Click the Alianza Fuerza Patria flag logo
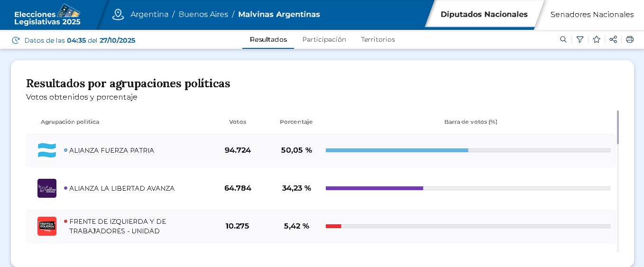The image size is (644, 267). pyautogui.click(x=47, y=150)
